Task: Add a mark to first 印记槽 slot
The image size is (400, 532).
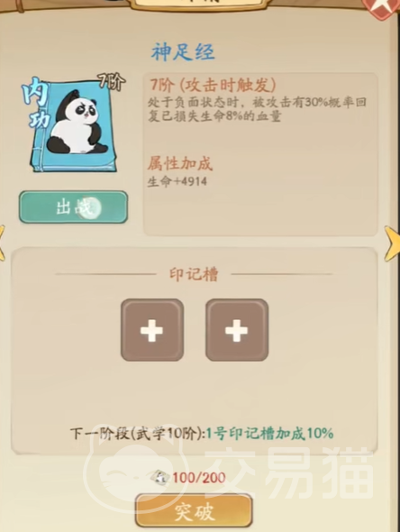Action: pos(152,330)
